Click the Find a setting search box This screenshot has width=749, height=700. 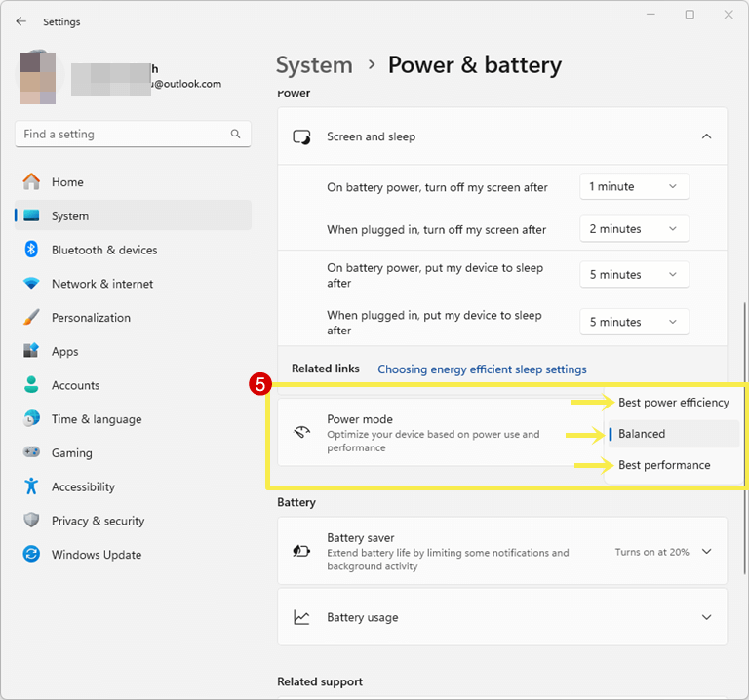coord(133,134)
